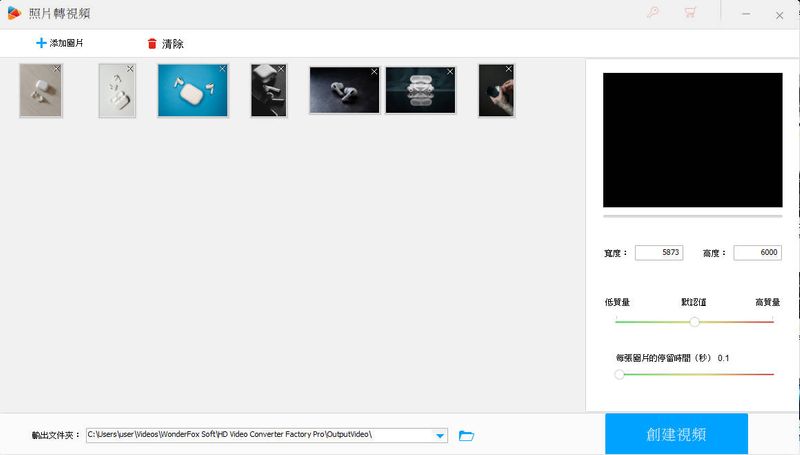
Task: Click the shopping cart icon
Action: coord(690,13)
